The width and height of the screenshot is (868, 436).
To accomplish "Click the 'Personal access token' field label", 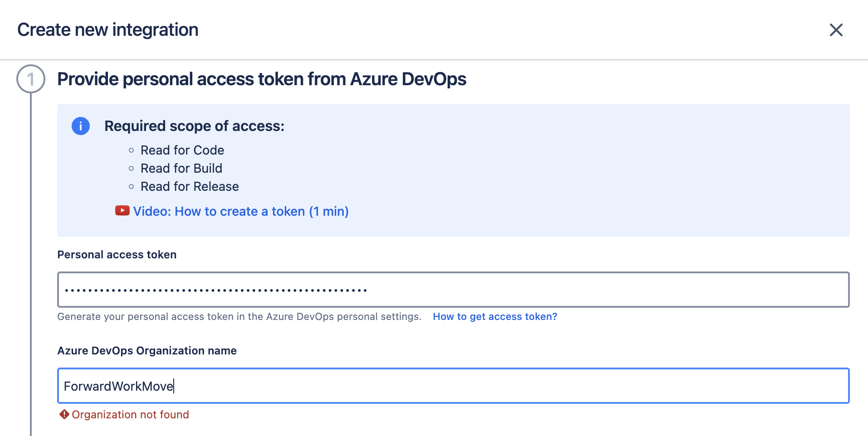I will 117,255.
